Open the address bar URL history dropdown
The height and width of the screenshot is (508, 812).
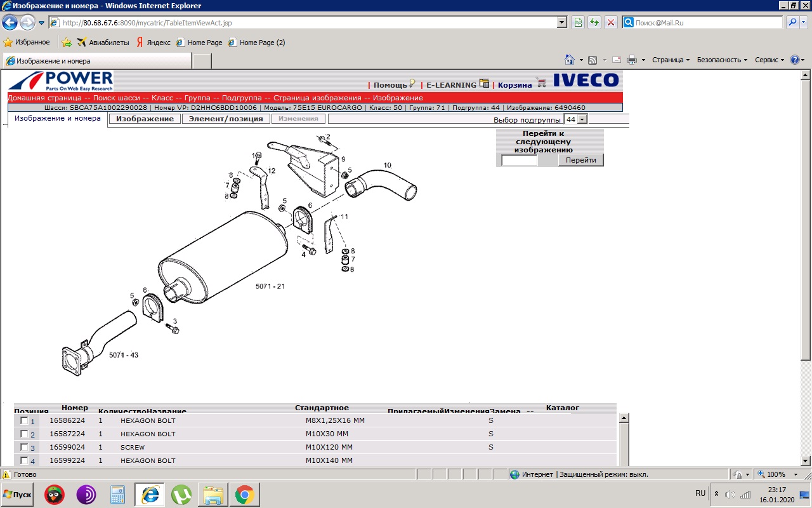tap(561, 23)
